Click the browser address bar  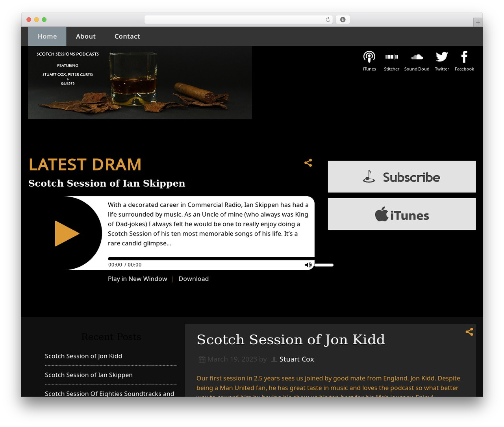238,20
